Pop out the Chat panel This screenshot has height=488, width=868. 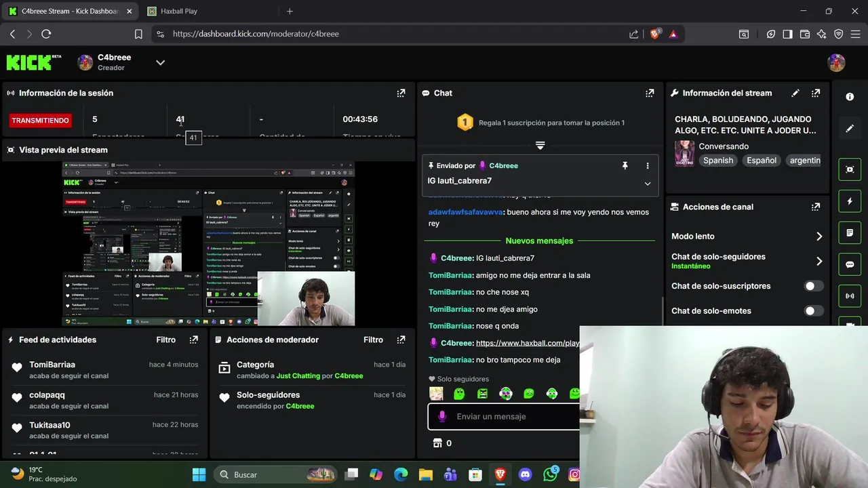coord(650,93)
